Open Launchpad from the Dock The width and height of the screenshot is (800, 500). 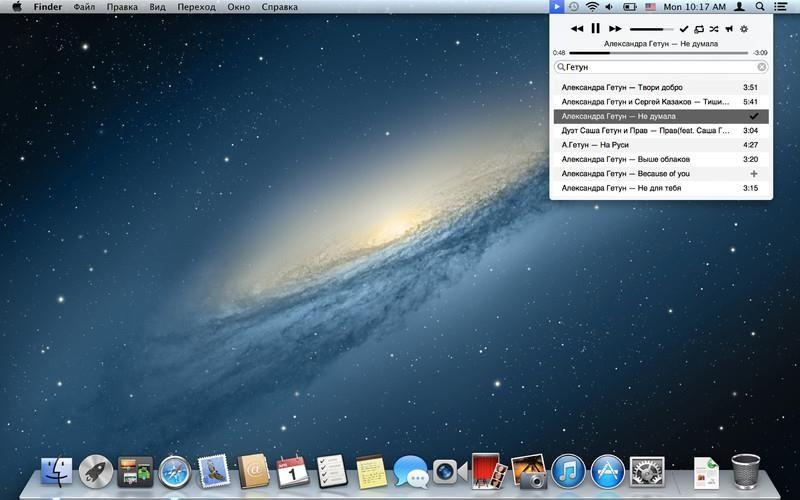click(96, 472)
